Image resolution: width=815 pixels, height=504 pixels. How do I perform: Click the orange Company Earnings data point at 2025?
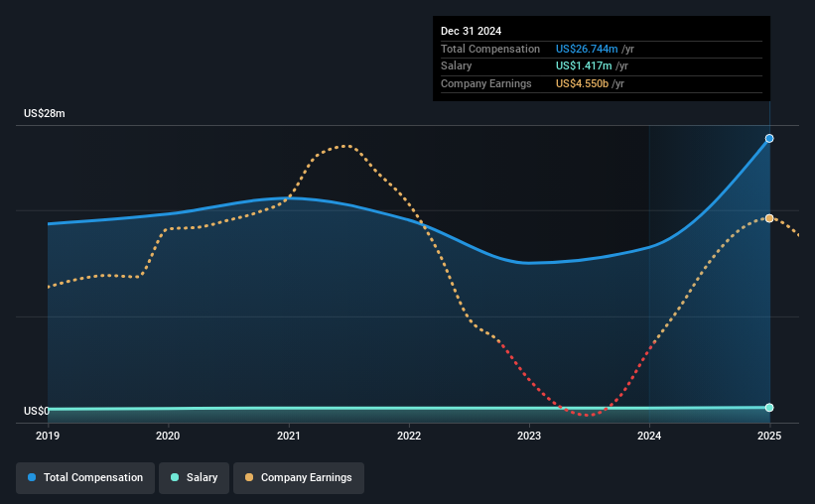point(769,218)
